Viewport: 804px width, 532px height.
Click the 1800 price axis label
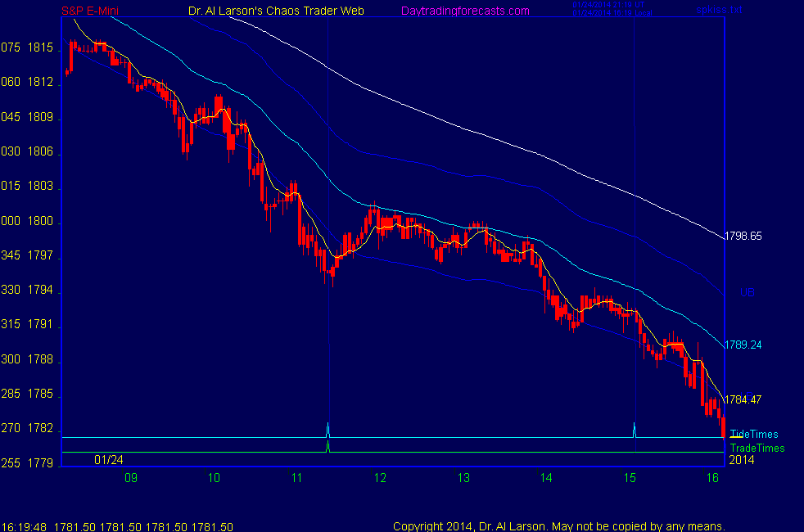40,221
